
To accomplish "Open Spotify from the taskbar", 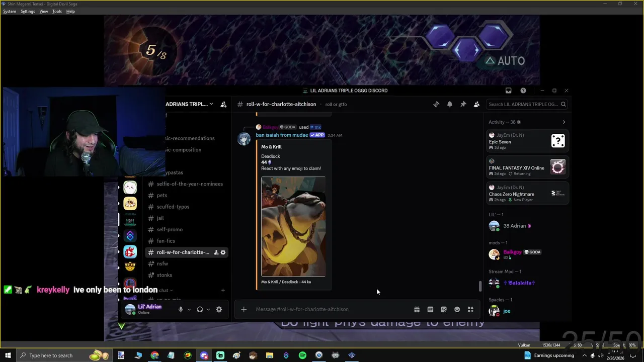I will tap(302, 355).
